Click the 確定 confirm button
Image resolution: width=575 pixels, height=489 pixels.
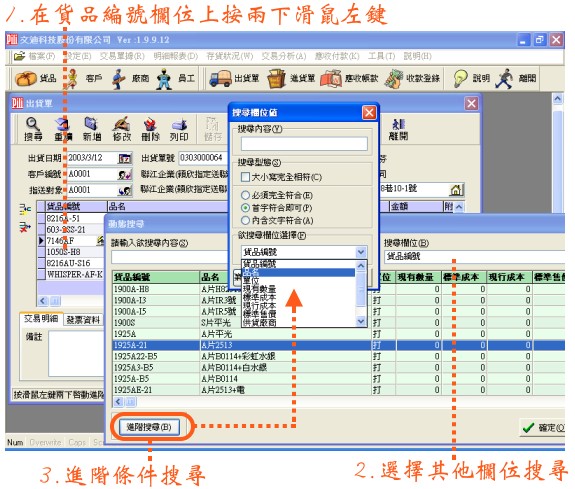543,428
